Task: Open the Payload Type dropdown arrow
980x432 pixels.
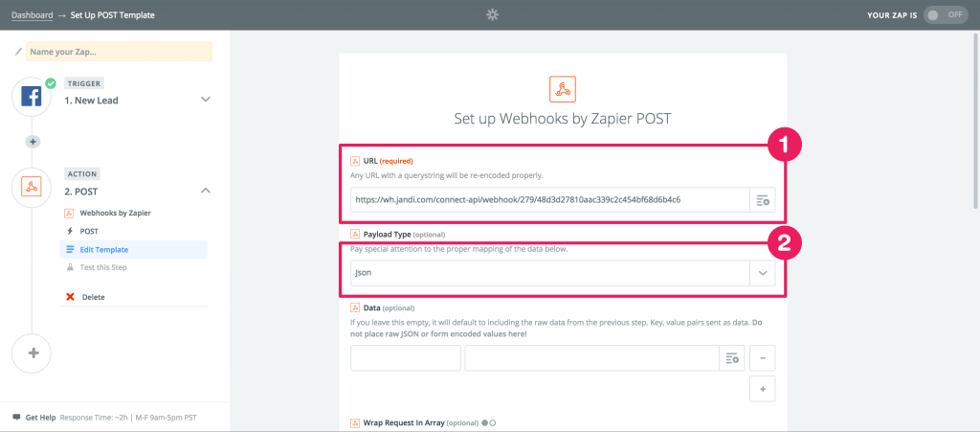Action: pyautogui.click(x=763, y=273)
